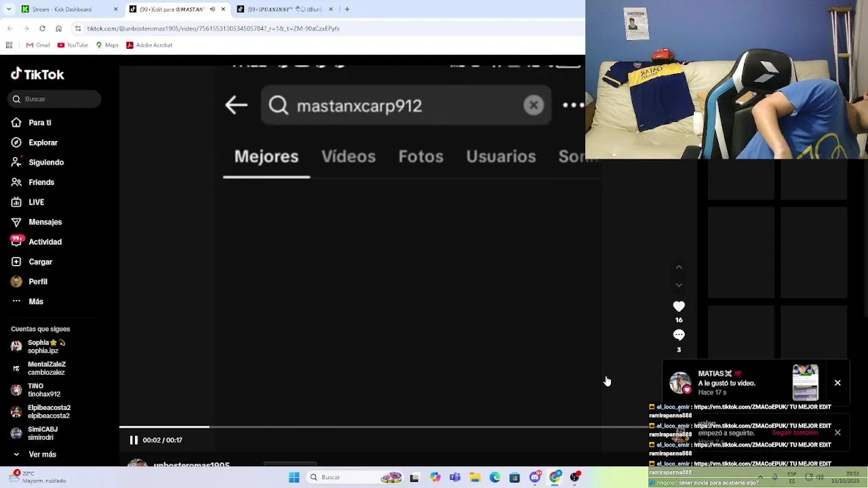Click the Seguir también button
868x488 pixels.
click(795, 433)
